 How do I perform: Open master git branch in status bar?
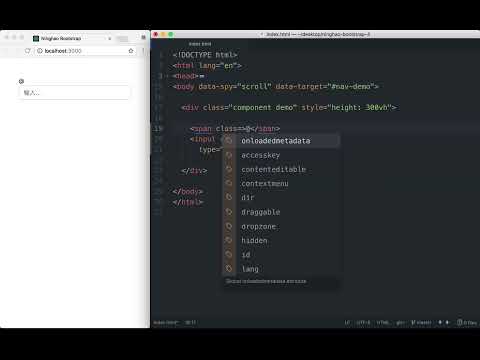(421, 322)
